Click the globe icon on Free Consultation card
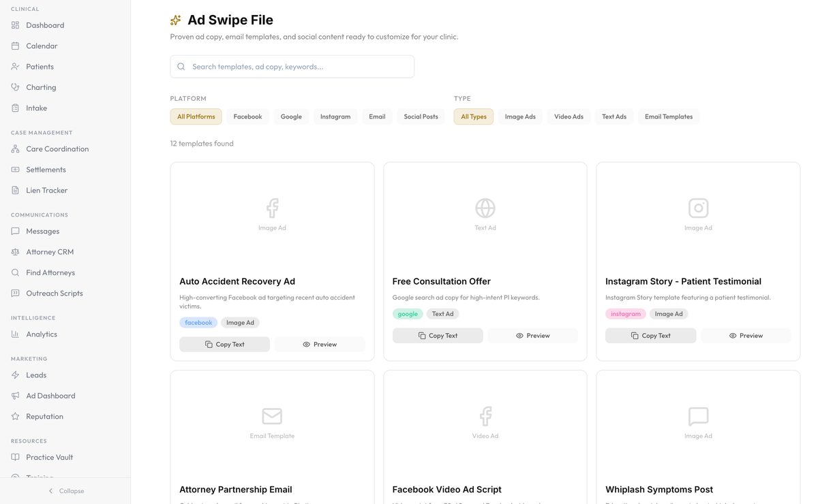 tap(485, 208)
